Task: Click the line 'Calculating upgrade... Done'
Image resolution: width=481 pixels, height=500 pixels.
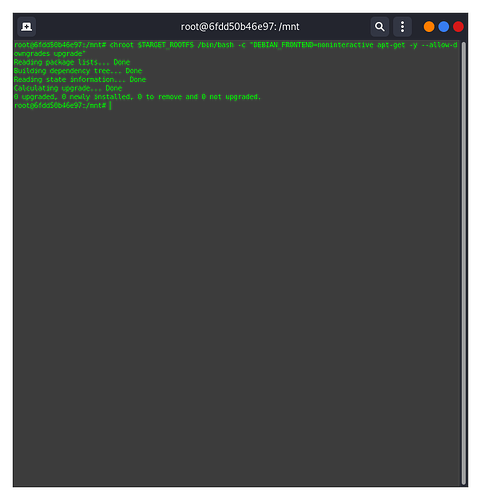Action: point(68,88)
